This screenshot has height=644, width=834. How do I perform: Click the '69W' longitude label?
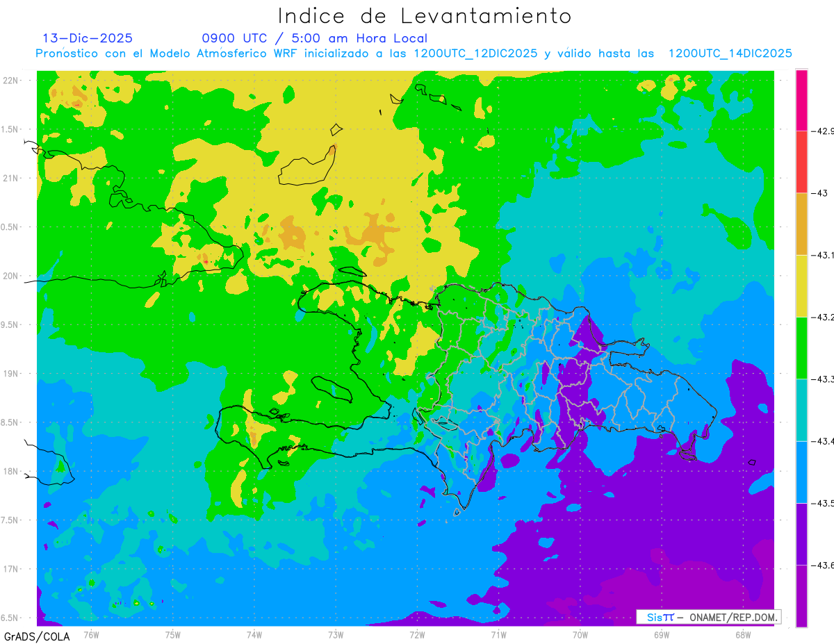(x=662, y=635)
